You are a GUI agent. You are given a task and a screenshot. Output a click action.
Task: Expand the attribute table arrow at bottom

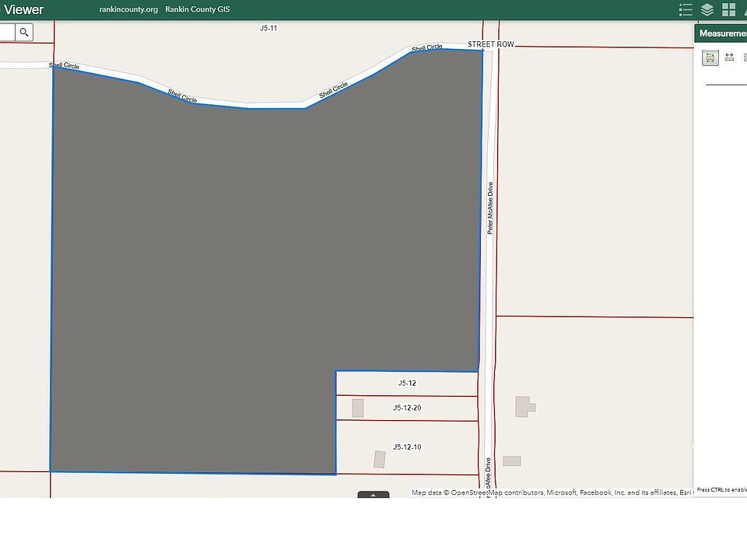(373, 495)
